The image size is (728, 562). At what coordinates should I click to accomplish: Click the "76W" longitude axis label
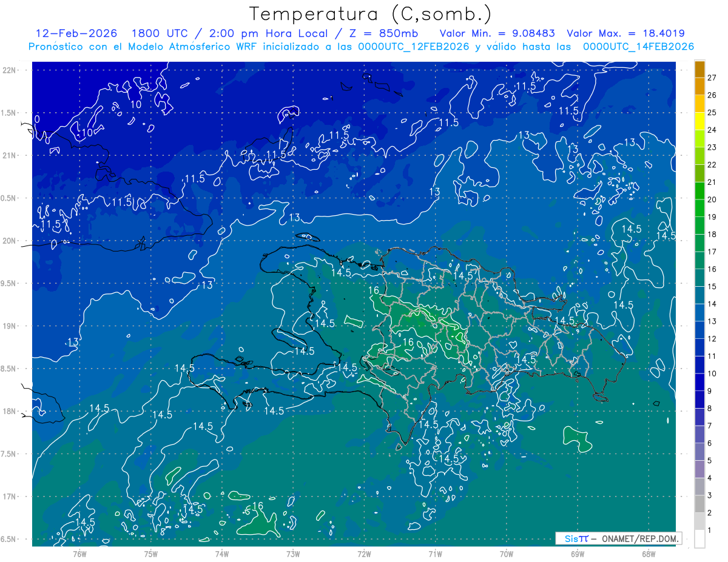tap(79, 554)
